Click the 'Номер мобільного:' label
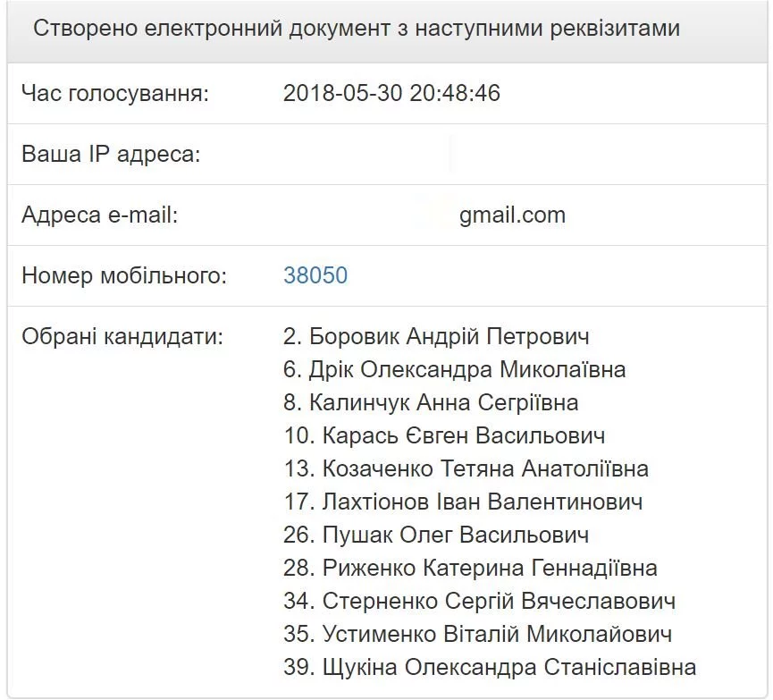 tap(124, 275)
